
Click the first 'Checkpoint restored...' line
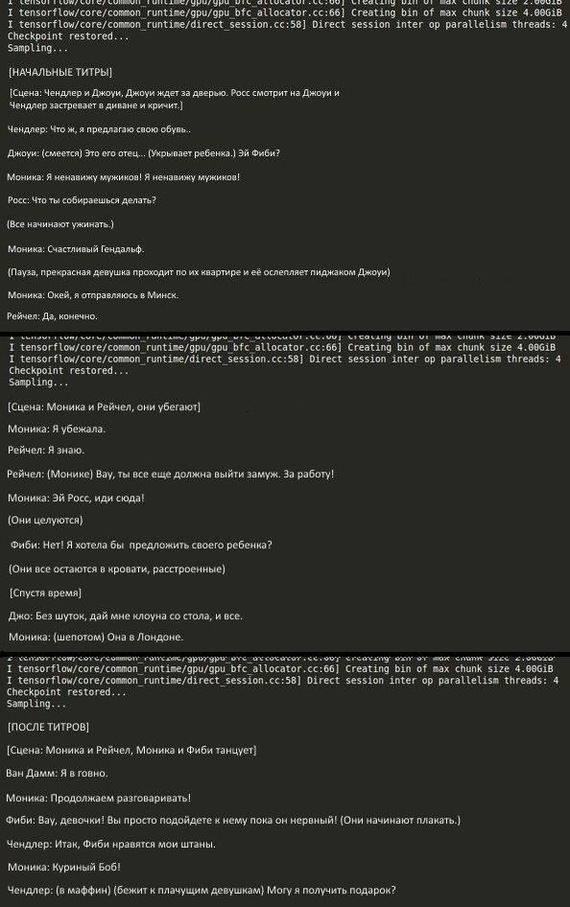(x=68, y=36)
